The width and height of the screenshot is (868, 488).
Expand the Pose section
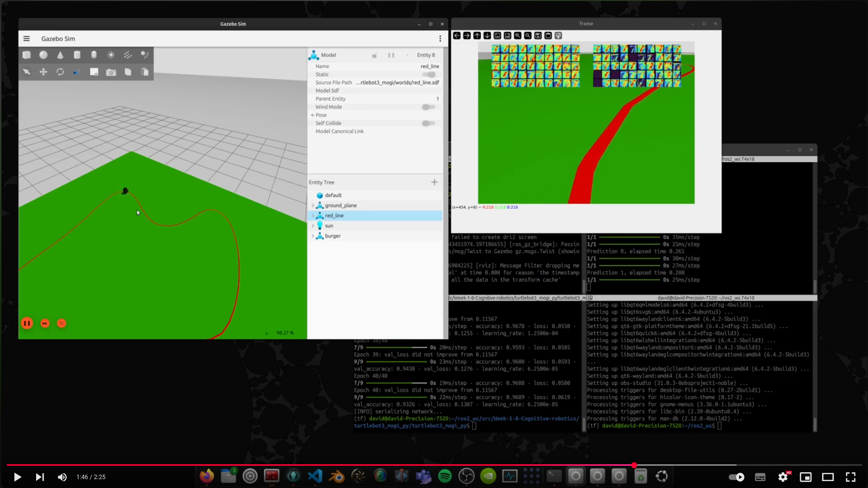coord(312,115)
